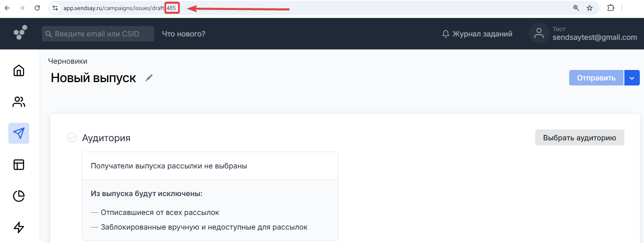Viewport: 644px width, 243px height.
Task: Click the Sendsay hexagon logo
Action: click(x=20, y=33)
